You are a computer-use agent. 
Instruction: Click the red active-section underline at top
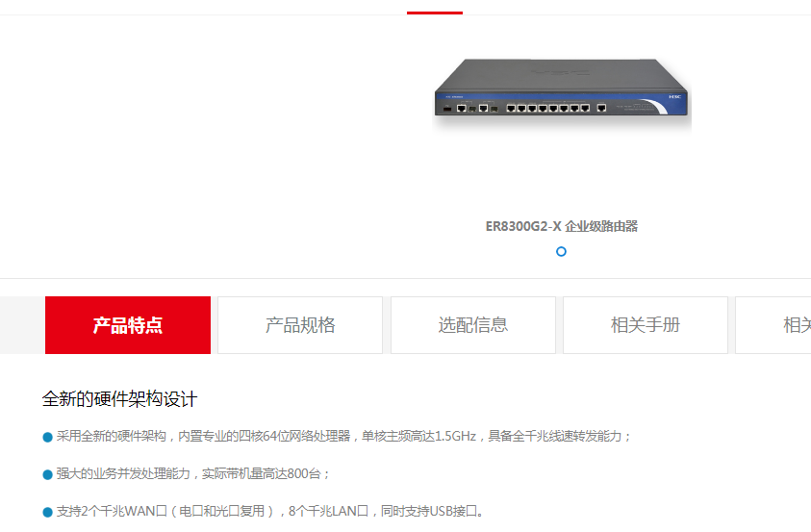point(435,13)
